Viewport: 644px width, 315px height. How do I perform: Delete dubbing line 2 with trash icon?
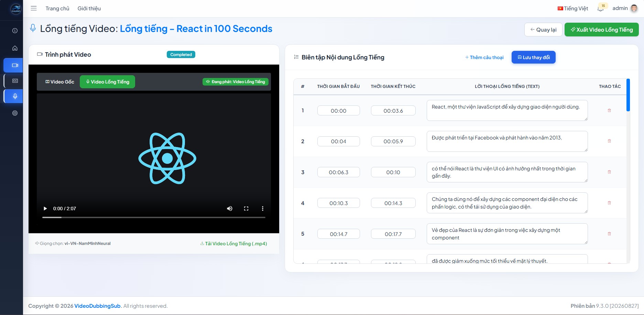click(609, 141)
